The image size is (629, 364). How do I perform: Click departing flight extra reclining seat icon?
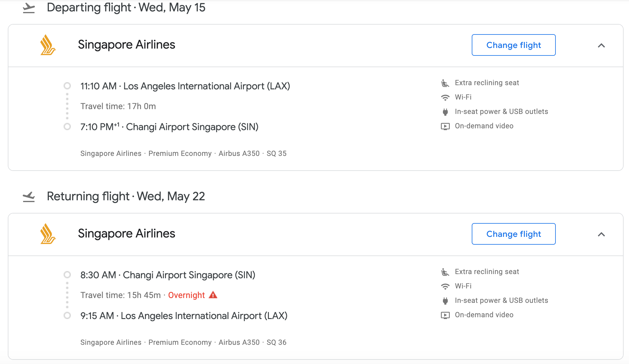click(x=445, y=83)
